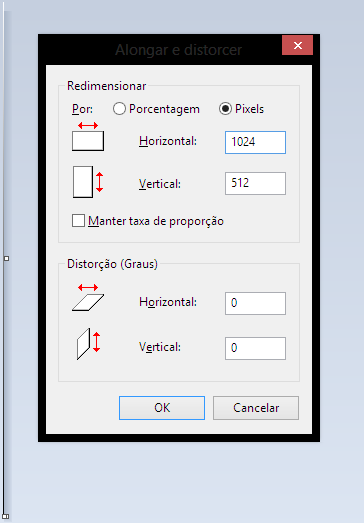Confirm with the OK button

click(x=162, y=408)
